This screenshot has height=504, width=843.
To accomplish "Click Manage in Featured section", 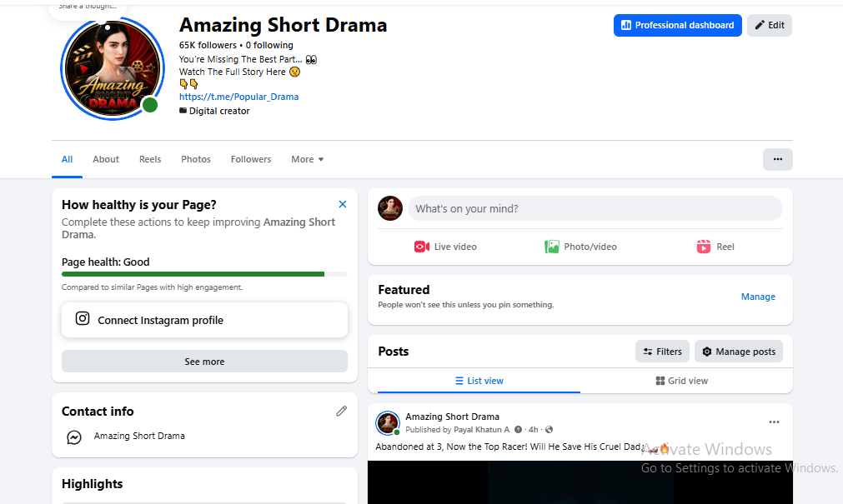I will 758,297.
